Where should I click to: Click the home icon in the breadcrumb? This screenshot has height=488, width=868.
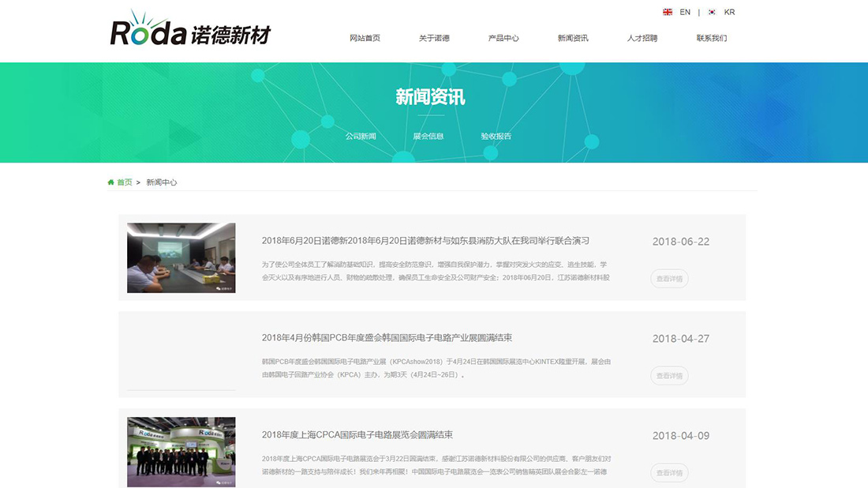click(x=110, y=182)
